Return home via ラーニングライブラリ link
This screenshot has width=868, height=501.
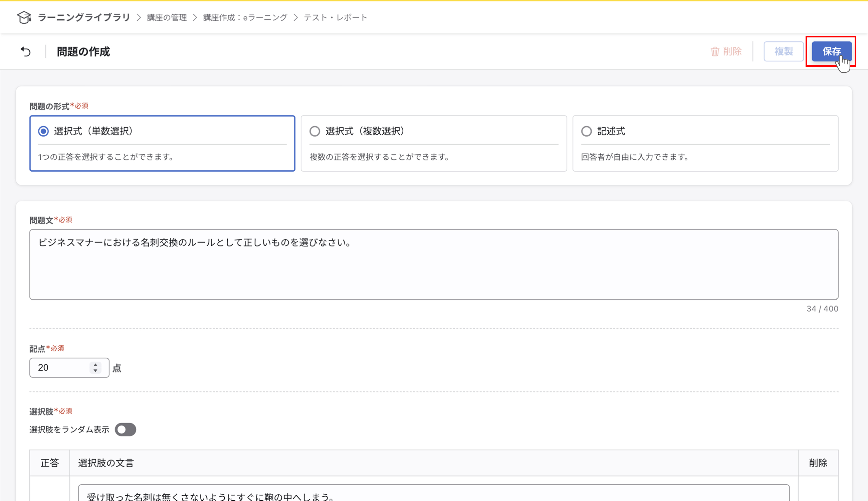point(84,17)
